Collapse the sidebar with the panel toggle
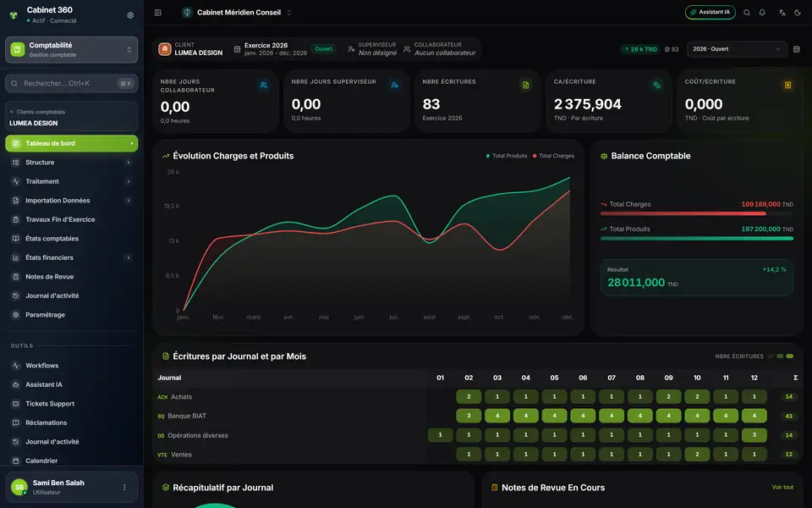Screen dimensions: 812x508 click(158, 13)
